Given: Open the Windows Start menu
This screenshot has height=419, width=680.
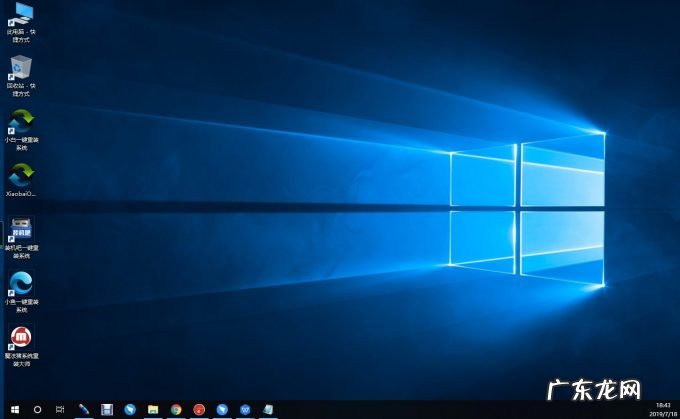Looking at the screenshot, I should [15, 409].
